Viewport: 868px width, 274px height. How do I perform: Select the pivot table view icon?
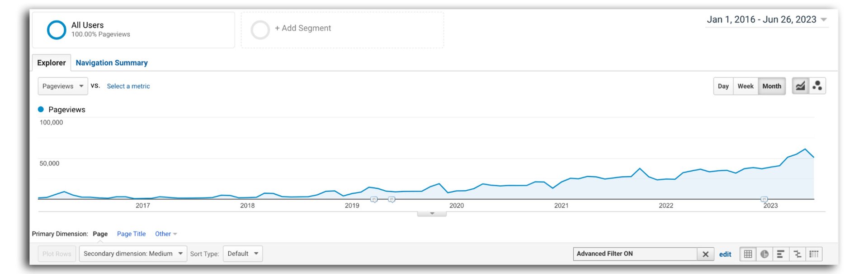[x=814, y=254]
